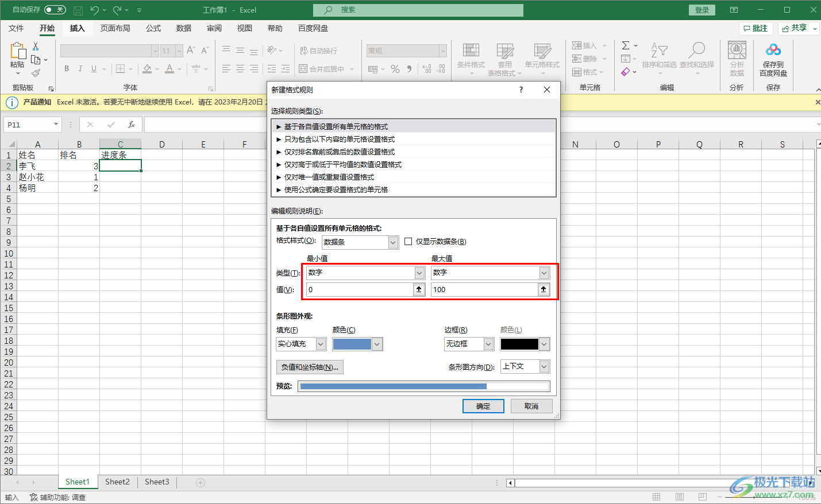
Task: Toggle the AutoSave switch
Action: pos(55,10)
